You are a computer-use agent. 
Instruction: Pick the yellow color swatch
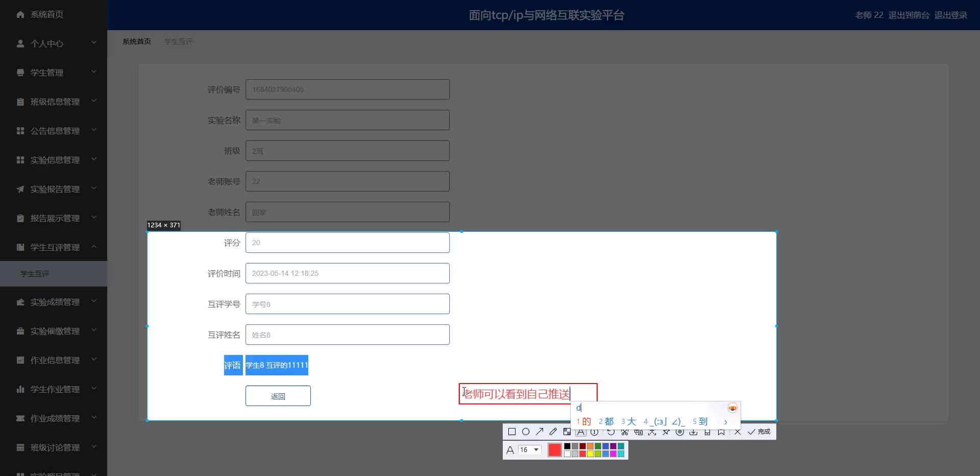(590, 454)
